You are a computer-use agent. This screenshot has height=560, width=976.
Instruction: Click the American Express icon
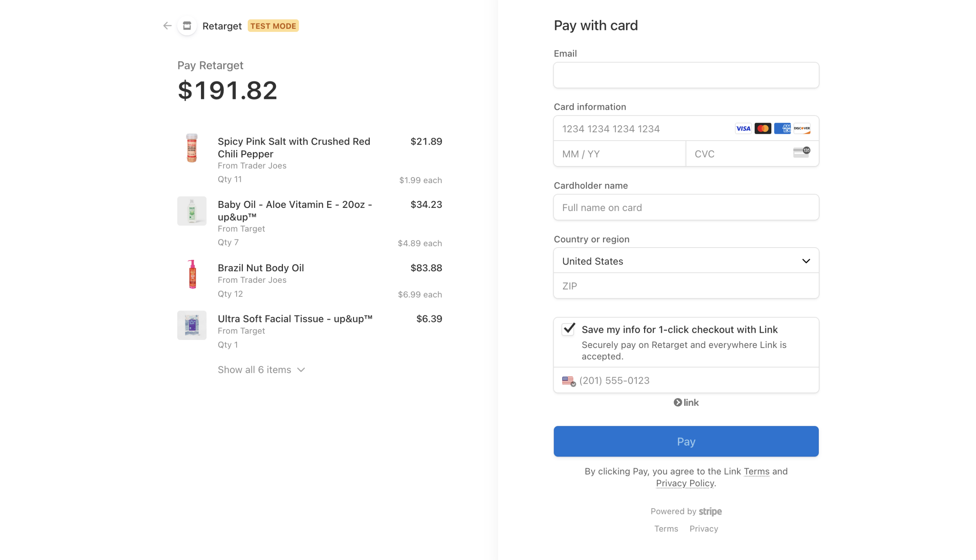[782, 129]
